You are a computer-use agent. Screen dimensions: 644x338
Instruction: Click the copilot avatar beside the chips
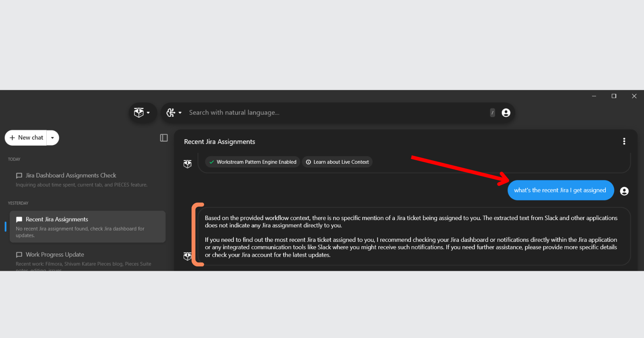click(x=188, y=164)
